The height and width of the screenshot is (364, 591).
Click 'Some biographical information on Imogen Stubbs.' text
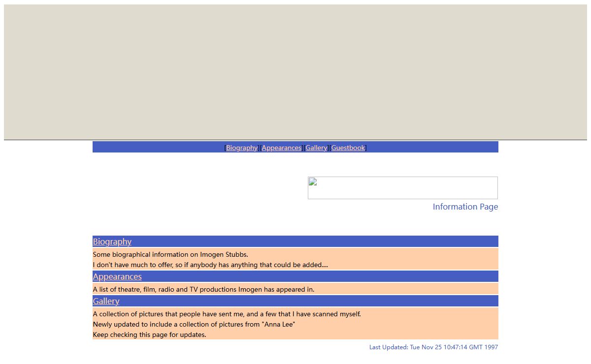pos(170,254)
